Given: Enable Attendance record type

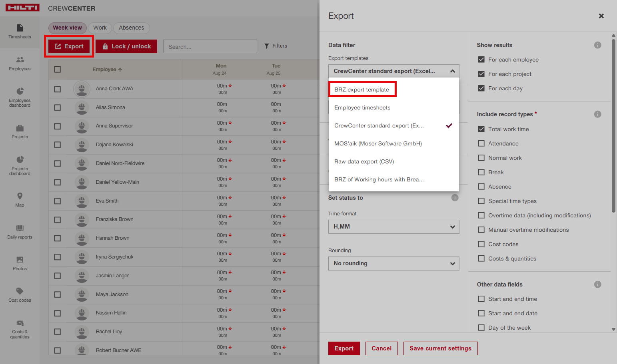Looking at the screenshot, I should [x=481, y=143].
